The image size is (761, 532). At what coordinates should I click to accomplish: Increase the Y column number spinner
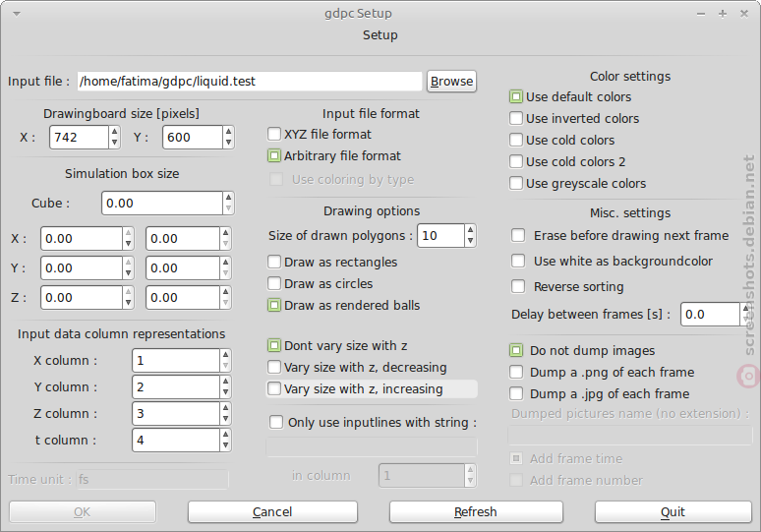tap(225, 382)
